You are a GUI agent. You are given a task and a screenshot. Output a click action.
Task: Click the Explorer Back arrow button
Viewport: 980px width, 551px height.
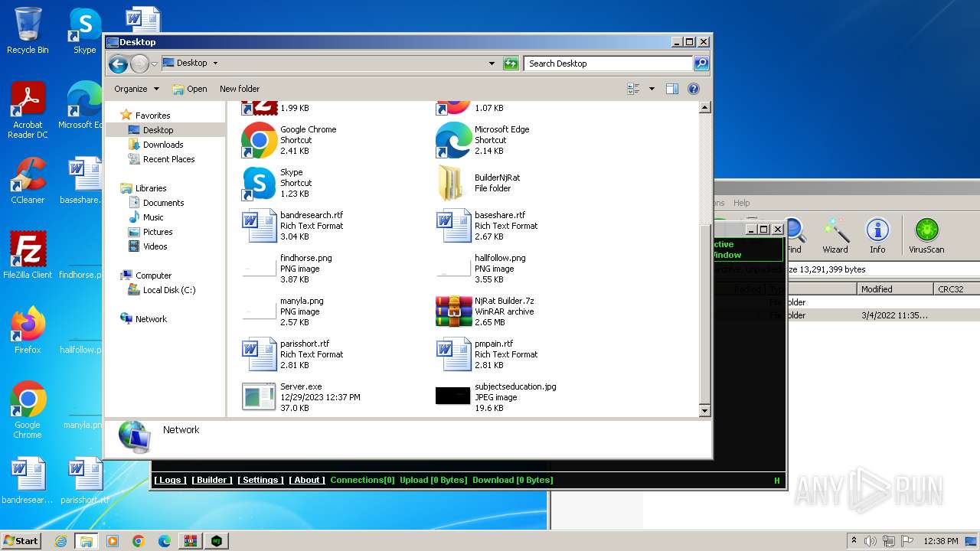118,64
